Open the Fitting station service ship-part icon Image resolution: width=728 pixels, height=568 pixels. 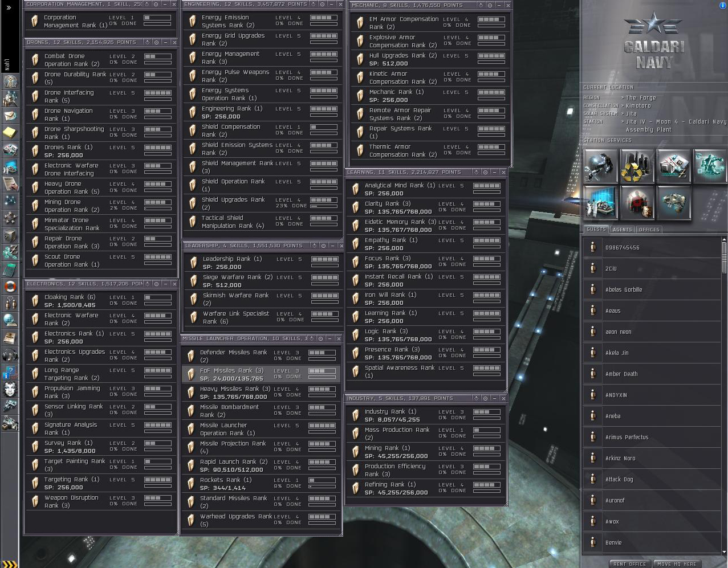(674, 202)
